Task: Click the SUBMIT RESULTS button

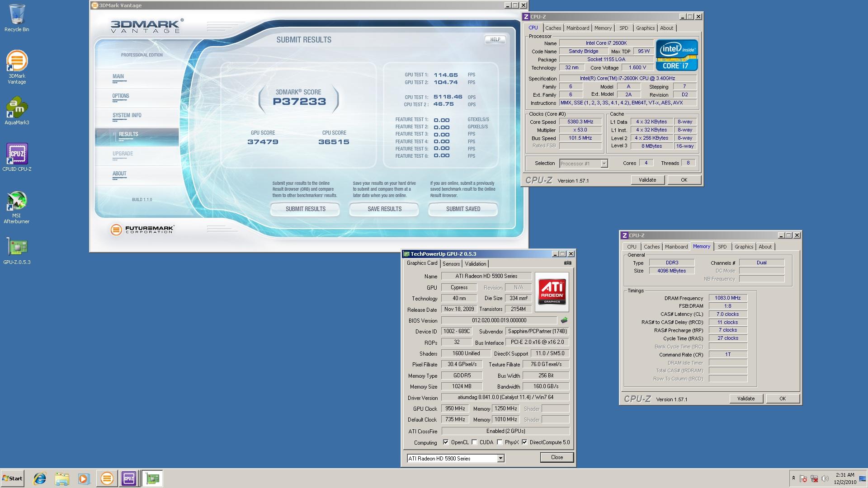Action: click(x=305, y=209)
